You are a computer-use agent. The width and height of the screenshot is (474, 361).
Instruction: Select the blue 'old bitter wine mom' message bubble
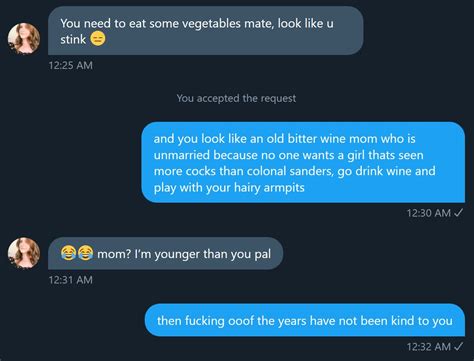303,162
